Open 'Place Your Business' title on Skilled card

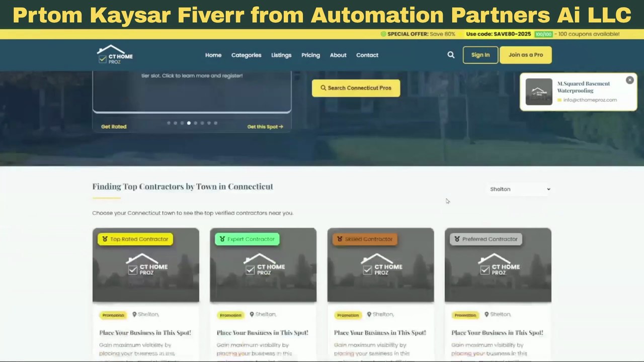[x=380, y=333]
